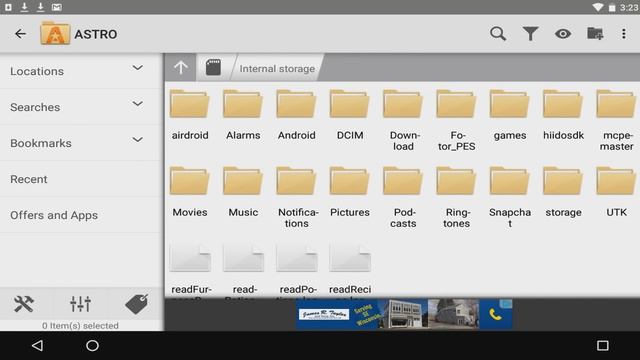The width and height of the screenshot is (640, 360).
Task: Create a new folder with the plus-folder icon
Action: click(x=595, y=34)
